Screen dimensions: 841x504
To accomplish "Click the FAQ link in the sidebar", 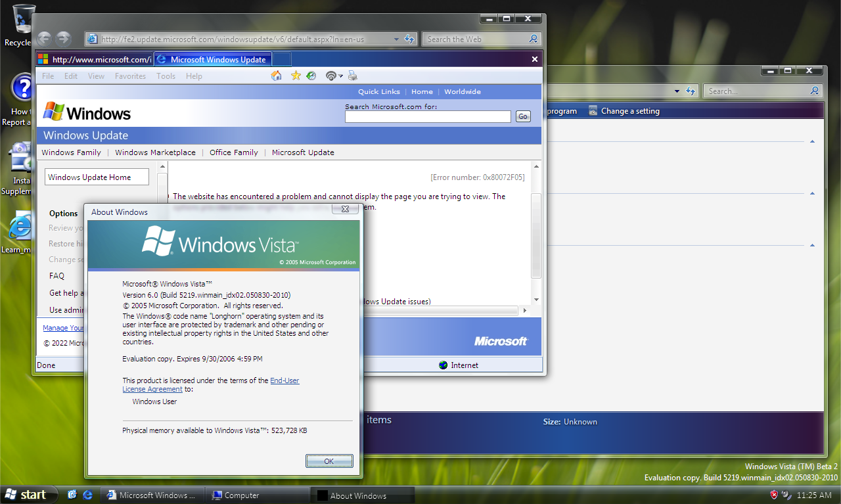I will [57, 276].
